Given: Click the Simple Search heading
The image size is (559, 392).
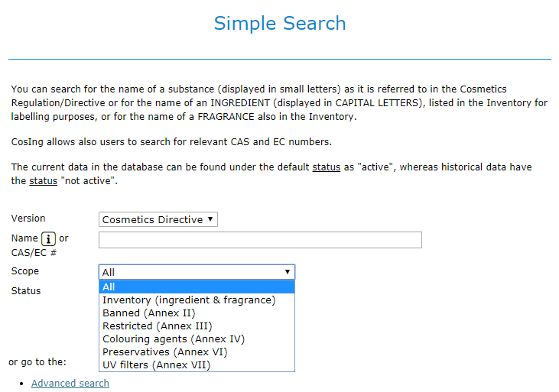Looking at the screenshot, I should (280, 24).
